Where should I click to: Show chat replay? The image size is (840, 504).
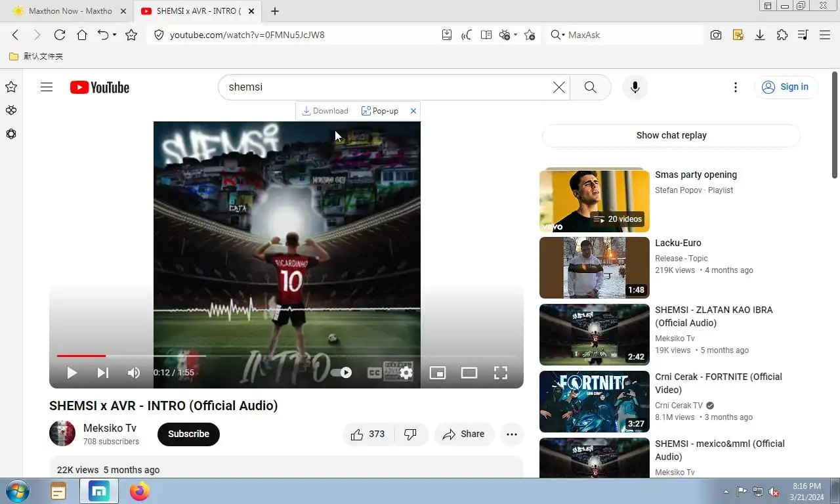[671, 135]
